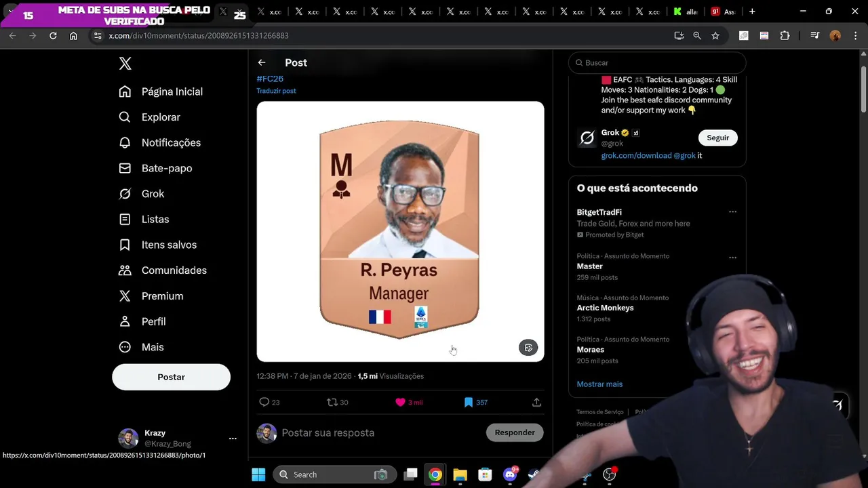Click the edit image icon on the photo

point(528,348)
